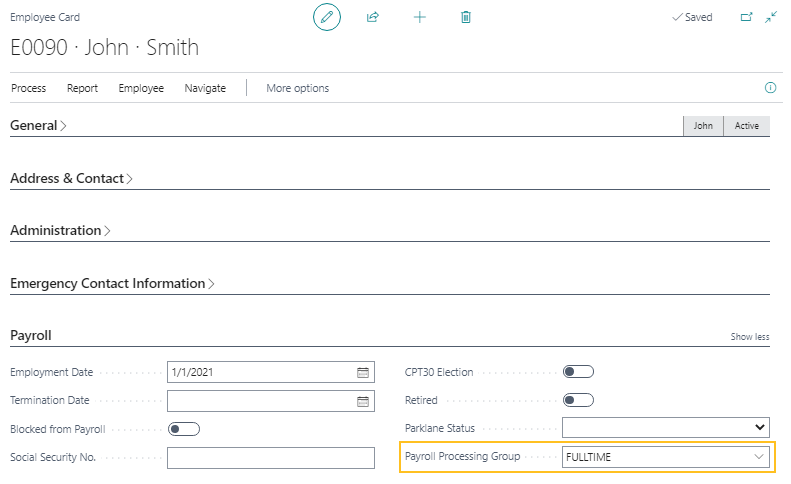Expand the Emergency Contact Information section
This screenshot has height=484, width=791.
pyautogui.click(x=112, y=283)
